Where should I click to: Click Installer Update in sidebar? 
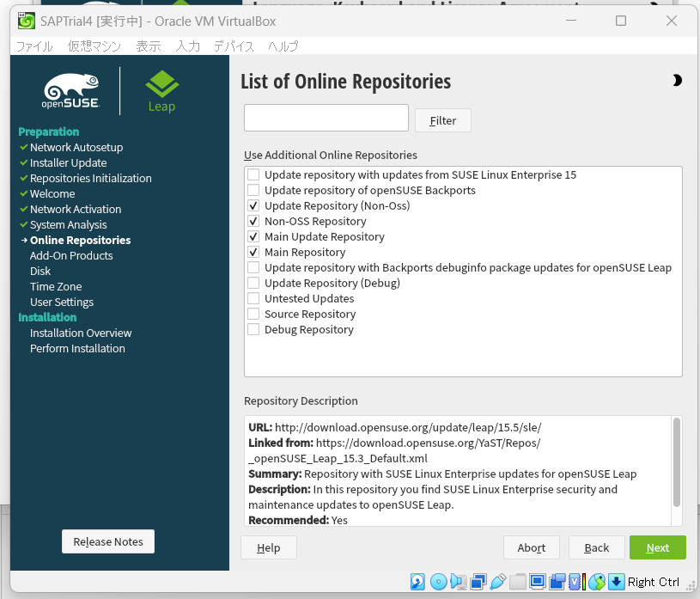[x=69, y=163]
